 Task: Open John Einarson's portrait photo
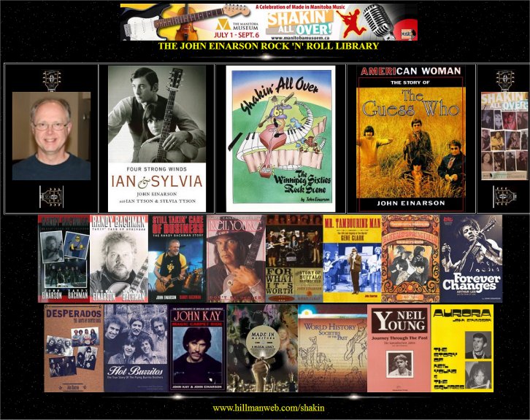click(x=51, y=136)
